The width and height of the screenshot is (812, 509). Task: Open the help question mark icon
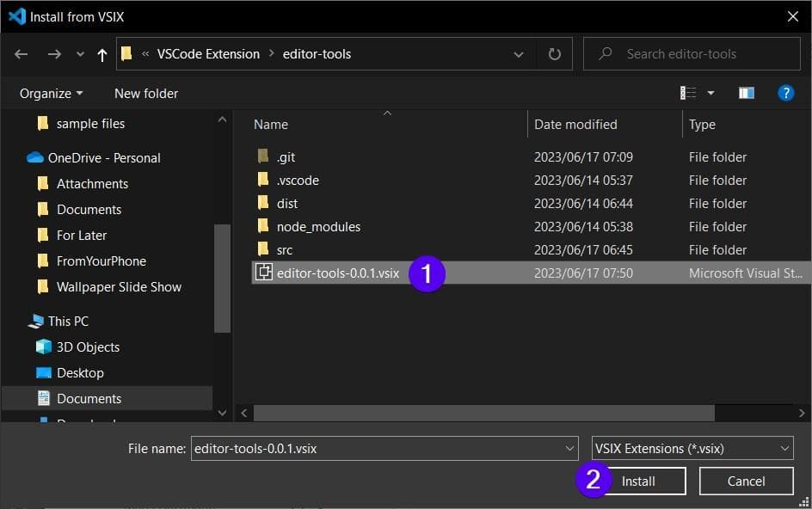(x=785, y=93)
